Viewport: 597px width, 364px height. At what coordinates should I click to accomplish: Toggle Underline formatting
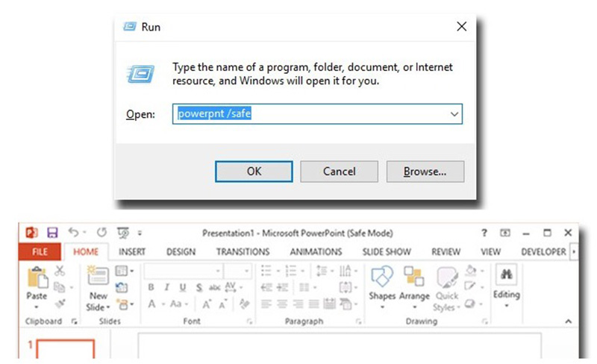[x=184, y=287]
